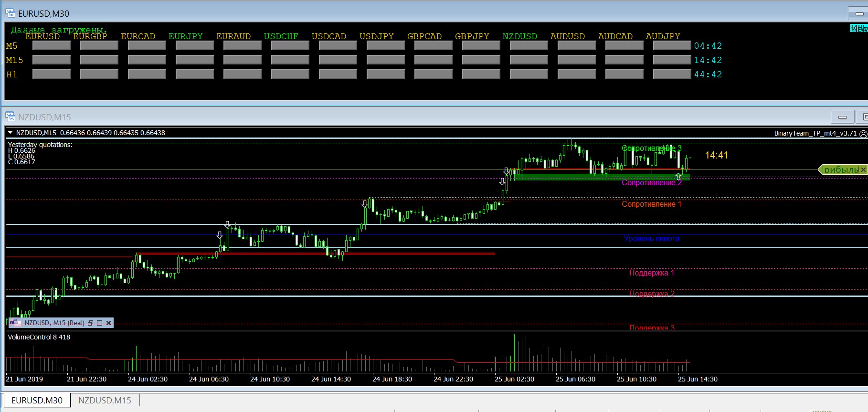868x412 pixels.
Task: Click the M5 cell for GBPJPY
Action: click(x=481, y=46)
